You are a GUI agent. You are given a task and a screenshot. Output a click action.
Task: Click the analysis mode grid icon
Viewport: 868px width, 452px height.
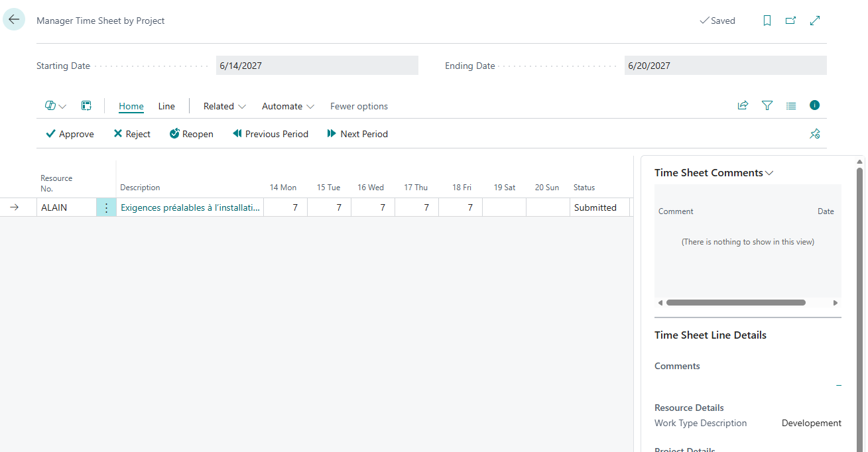point(86,106)
